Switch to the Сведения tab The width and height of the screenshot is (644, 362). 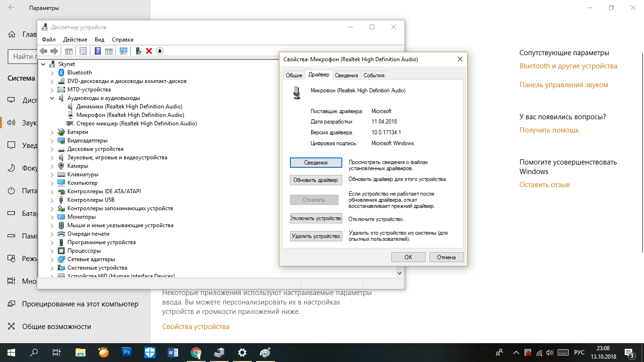(x=347, y=75)
